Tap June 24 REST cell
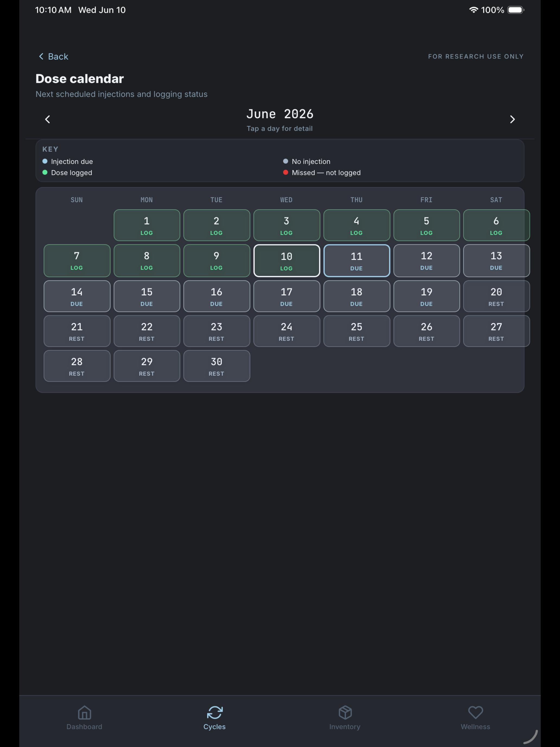The width and height of the screenshot is (560, 747). tap(287, 331)
